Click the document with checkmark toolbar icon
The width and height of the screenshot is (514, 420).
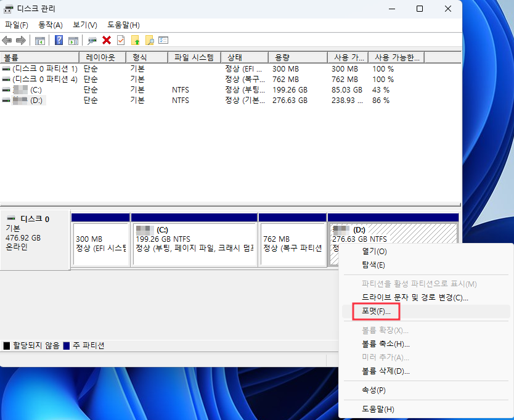click(x=120, y=40)
